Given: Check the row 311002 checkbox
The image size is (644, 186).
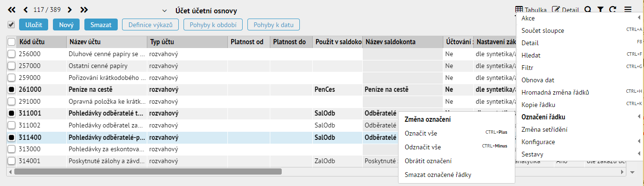Looking at the screenshot, I should pyautogui.click(x=12, y=126).
